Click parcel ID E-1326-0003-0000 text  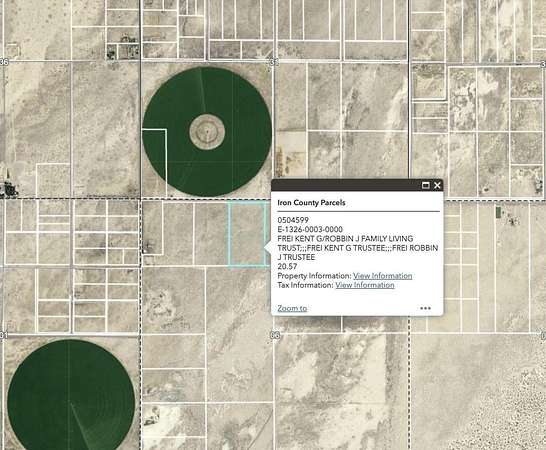click(310, 230)
